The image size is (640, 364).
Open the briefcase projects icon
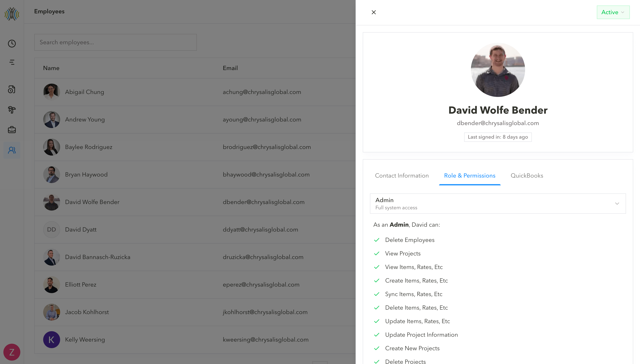[x=12, y=130]
